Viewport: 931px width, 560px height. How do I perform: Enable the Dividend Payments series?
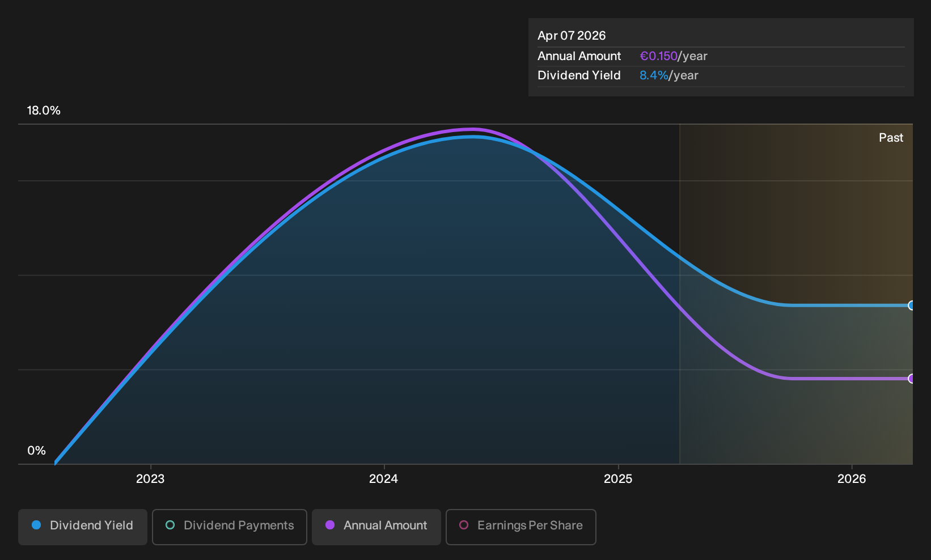point(230,527)
